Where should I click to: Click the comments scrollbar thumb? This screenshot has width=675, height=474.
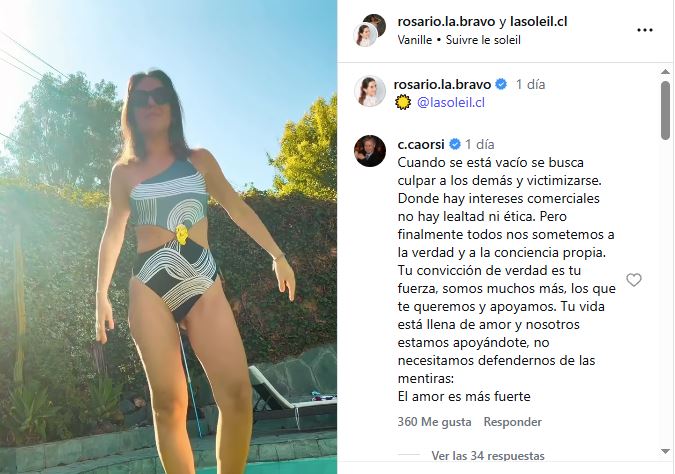(x=665, y=110)
